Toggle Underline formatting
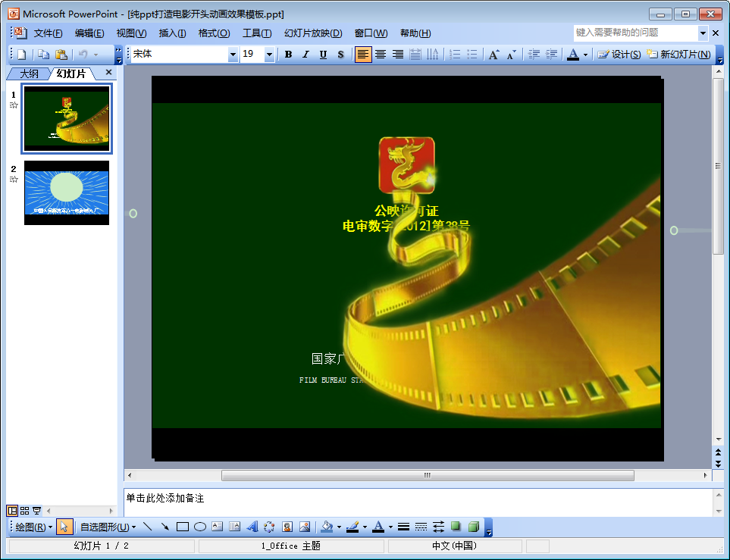 (x=323, y=55)
